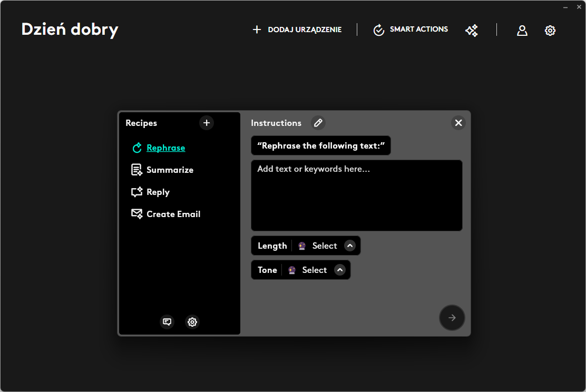Add a new recipe with plus button
This screenshot has width=586, height=392.
pyautogui.click(x=206, y=123)
